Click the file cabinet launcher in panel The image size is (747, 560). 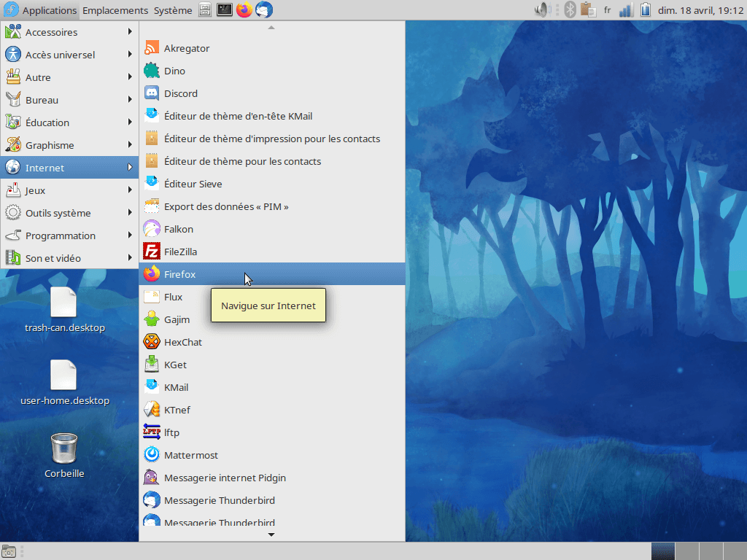pyautogui.click(x=205, y=10)
